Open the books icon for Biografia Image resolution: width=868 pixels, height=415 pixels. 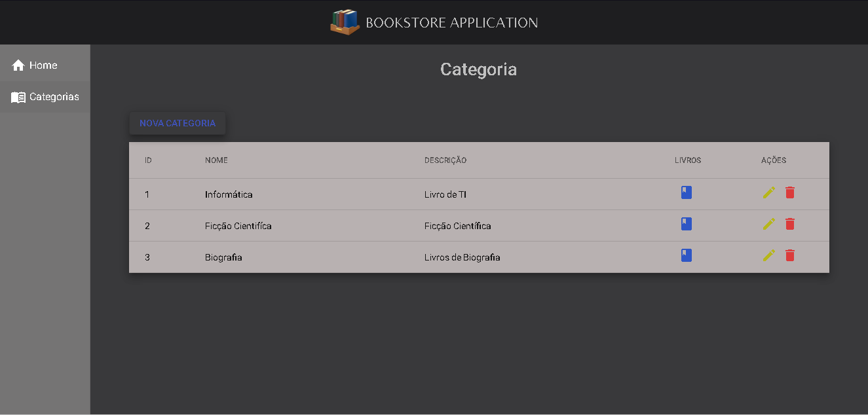point(686,255)
